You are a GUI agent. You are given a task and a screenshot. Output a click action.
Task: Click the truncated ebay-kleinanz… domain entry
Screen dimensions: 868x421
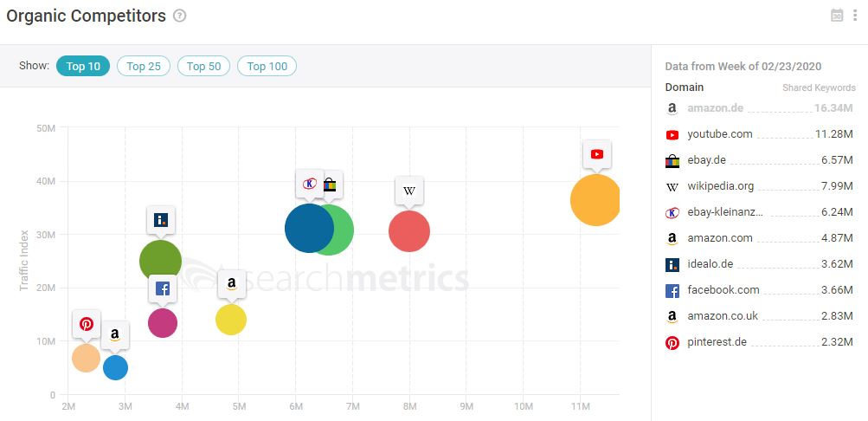(725, 212)
